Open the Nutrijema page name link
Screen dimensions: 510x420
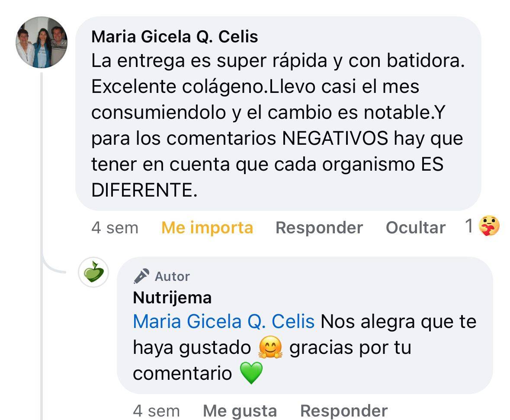click(x=172, y=298)
